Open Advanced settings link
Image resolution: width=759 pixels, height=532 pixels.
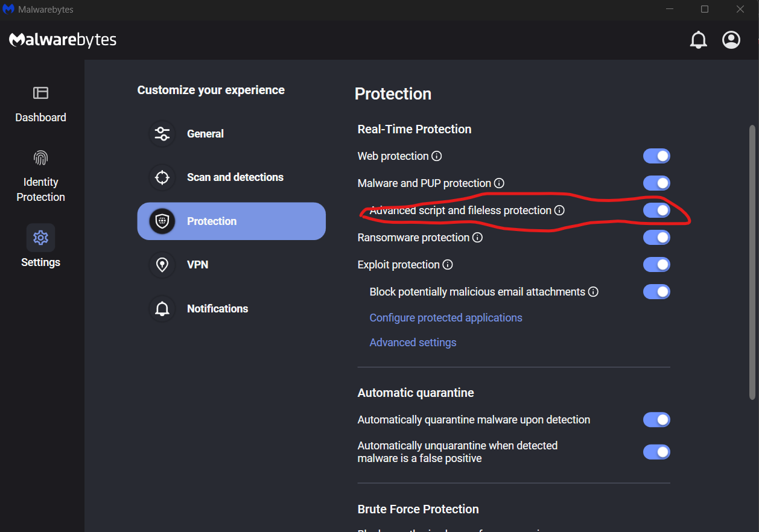tap(413, 343)
